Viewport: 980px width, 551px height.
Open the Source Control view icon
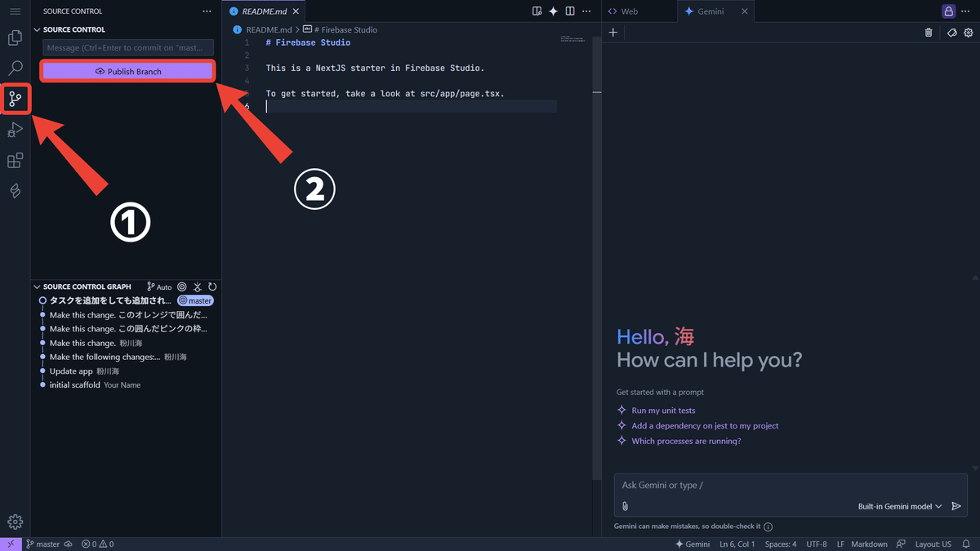(x=15, y=100)
